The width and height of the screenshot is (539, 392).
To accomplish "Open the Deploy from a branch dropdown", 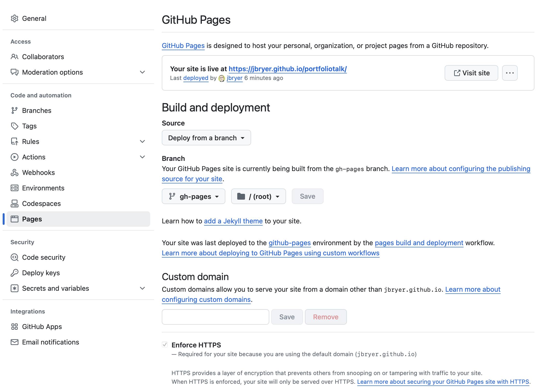I will pos(206,138).
